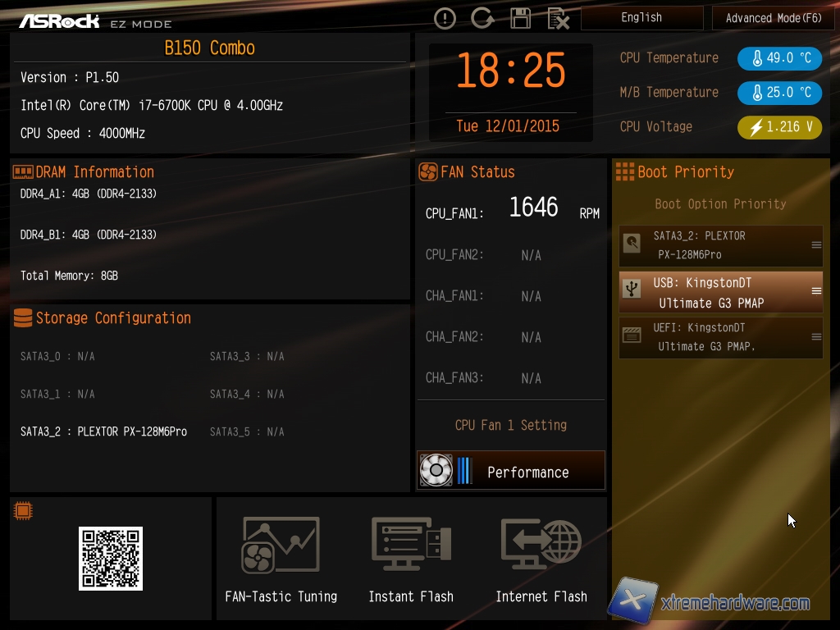The width and height of the screenshot is (840, 630).
Task: Open FAN-Tastic Tuning tool
Action: 281,559
